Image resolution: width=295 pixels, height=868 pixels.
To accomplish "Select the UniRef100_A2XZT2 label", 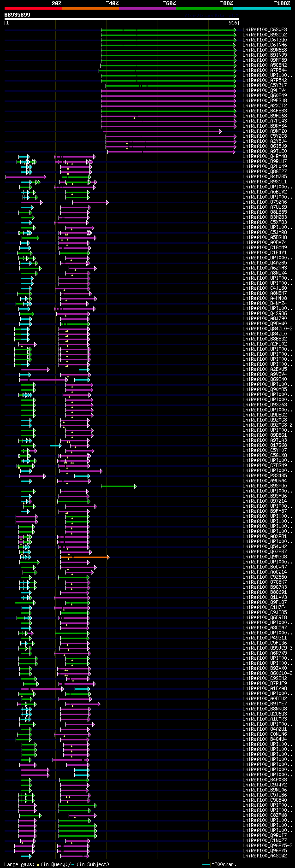I will coord(265,106).
